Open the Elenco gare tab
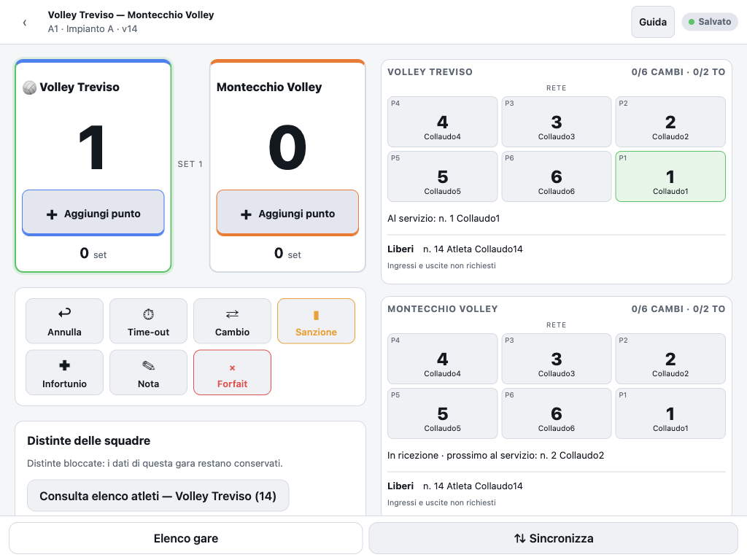This screenshot has height=560, width=747. click(x=186, y=538)
